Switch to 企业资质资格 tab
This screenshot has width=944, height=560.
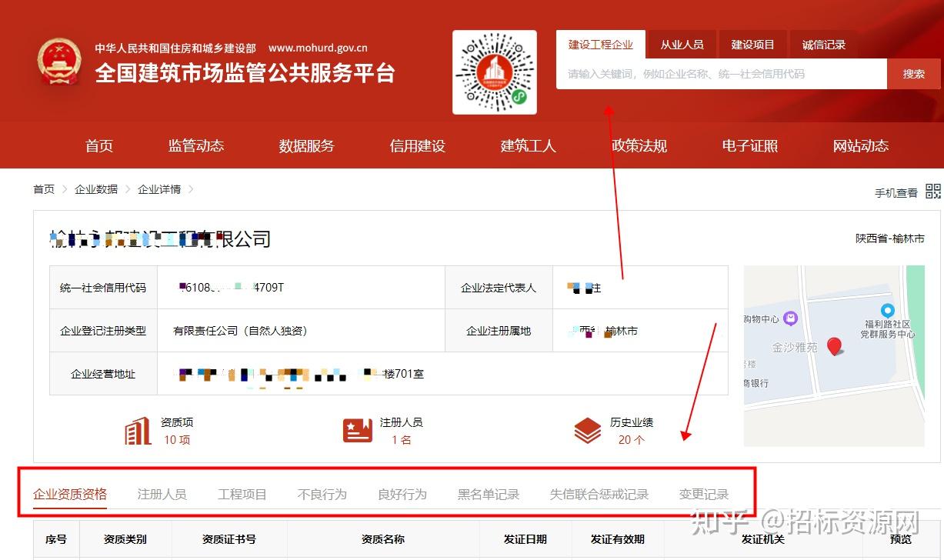click(x=70, y=494)
